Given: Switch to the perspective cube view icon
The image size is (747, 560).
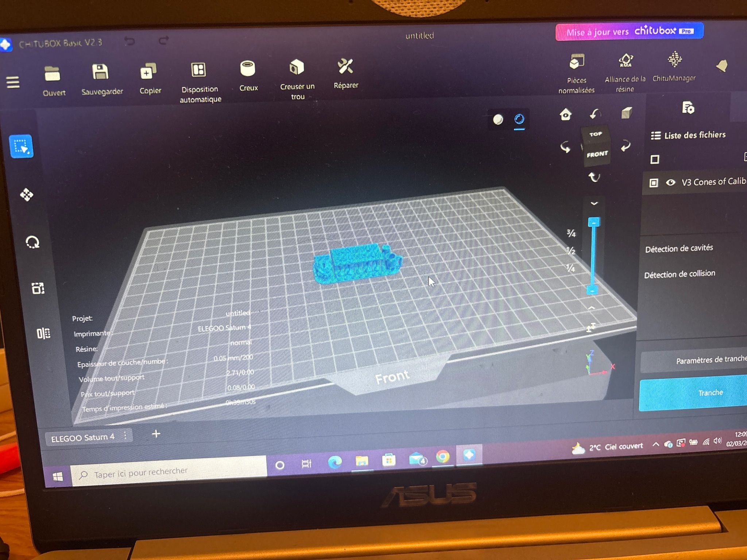Looking at the screenshot, I should click(x=627, y=113).
